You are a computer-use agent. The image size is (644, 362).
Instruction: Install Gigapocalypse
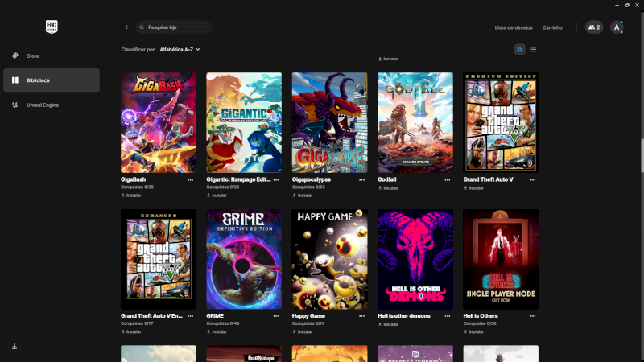(x=303, y=195)
